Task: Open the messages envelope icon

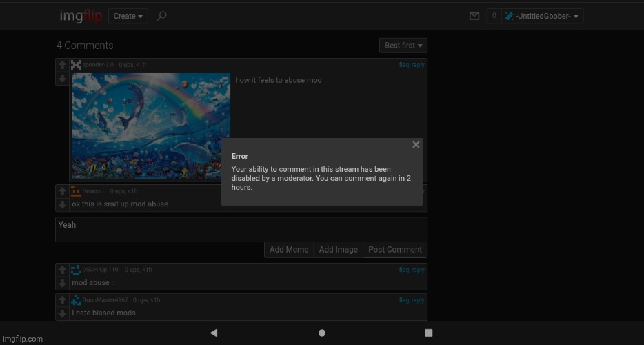Action: [x=474, y=16]
